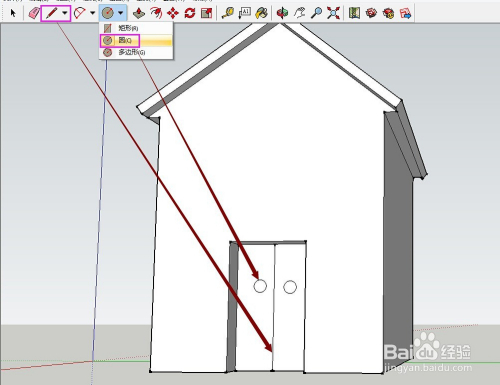Click the left circular door handle
Viewport: 500px width, 385px height.
pyautogui.click(x=260, y=286)
